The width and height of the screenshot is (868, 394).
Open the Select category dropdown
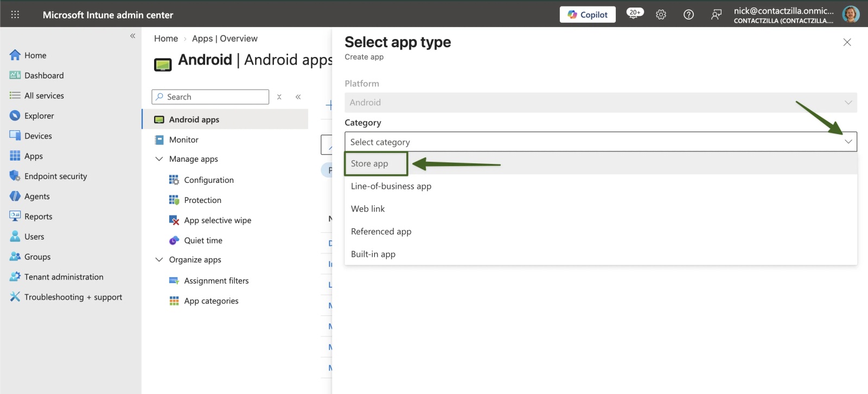click(601, 142)
